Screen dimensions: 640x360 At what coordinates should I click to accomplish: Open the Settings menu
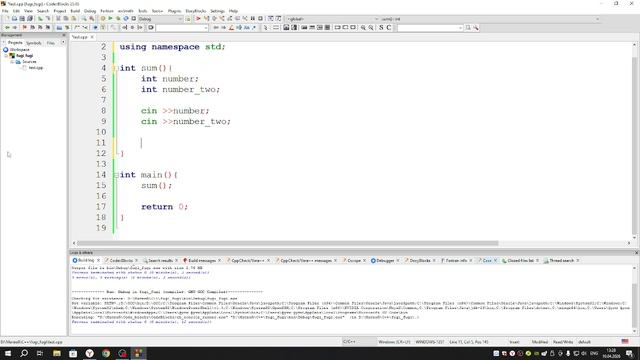click(217, 11)
